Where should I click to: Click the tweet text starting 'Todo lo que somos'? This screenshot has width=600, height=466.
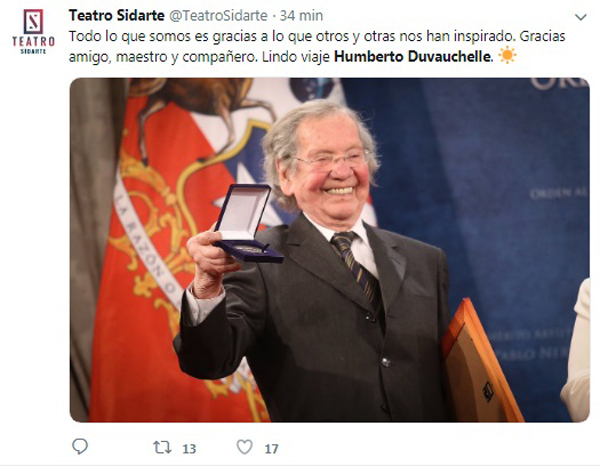pyautogui.click(x=317, y=46)
